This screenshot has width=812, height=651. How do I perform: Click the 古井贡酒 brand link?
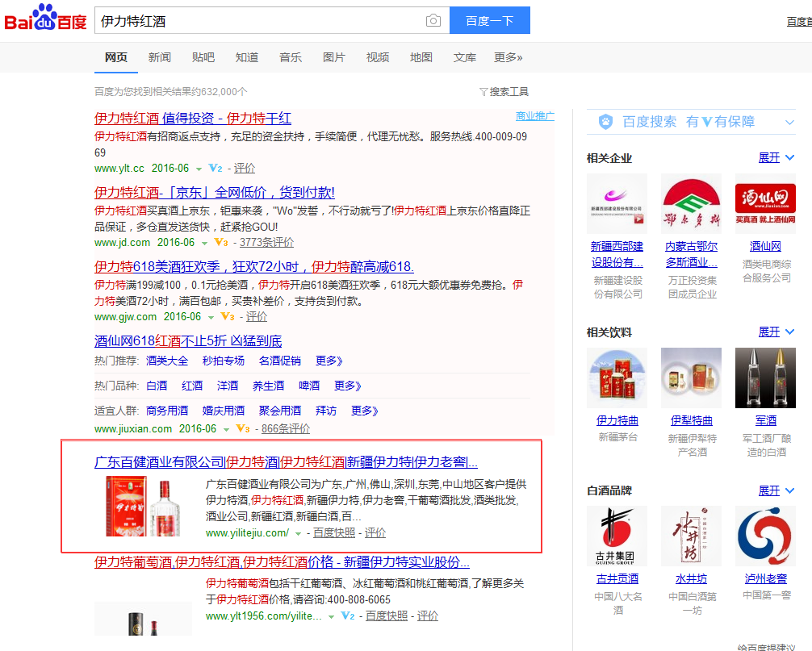tap(617, 578)
